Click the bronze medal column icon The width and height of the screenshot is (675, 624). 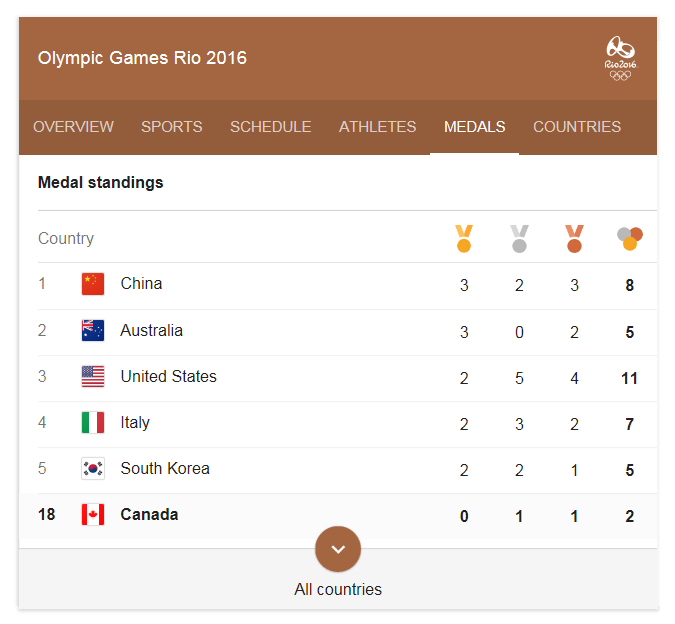coord(574,238)
